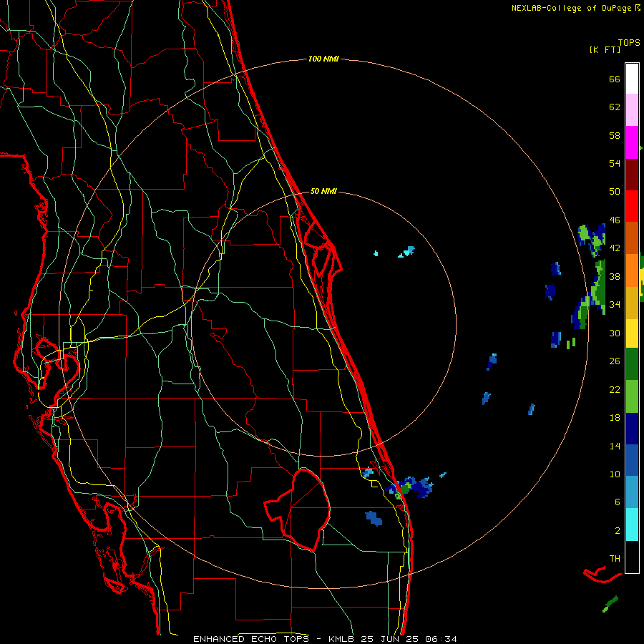Click the gold 38 kft legend swatch
Viewport: 644px width, 644px height.
[x=632, y=302]
